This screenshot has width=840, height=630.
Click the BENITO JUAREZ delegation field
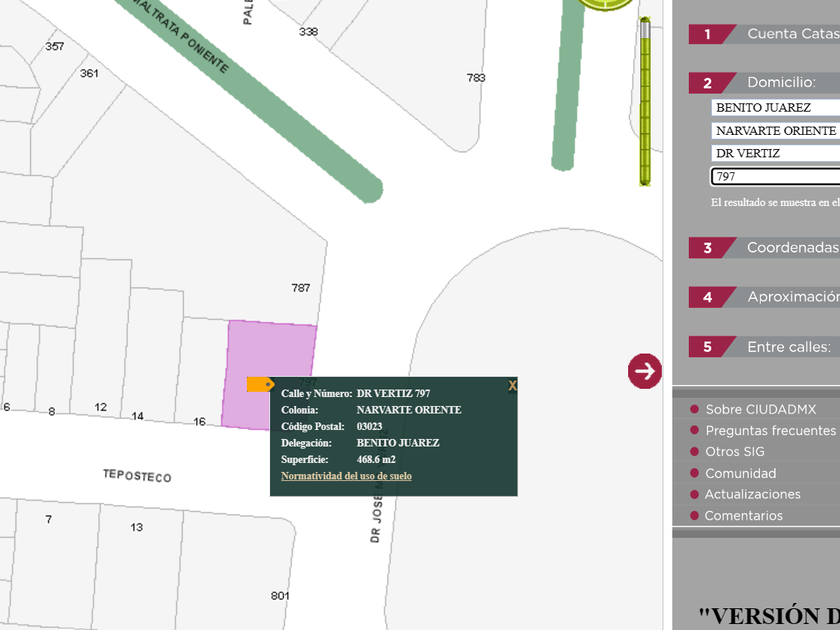tap(775, 107)
